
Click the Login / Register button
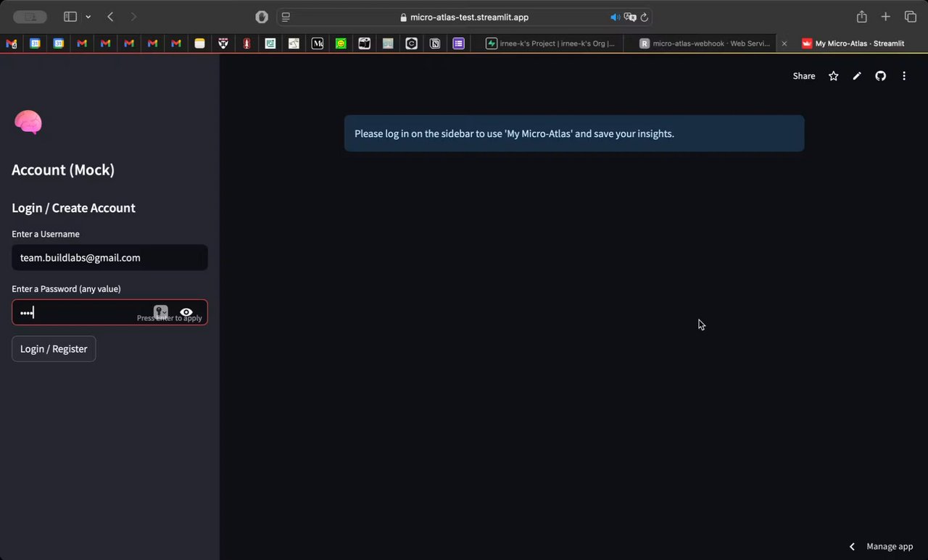pyautogui.click(x=54, y=348)
